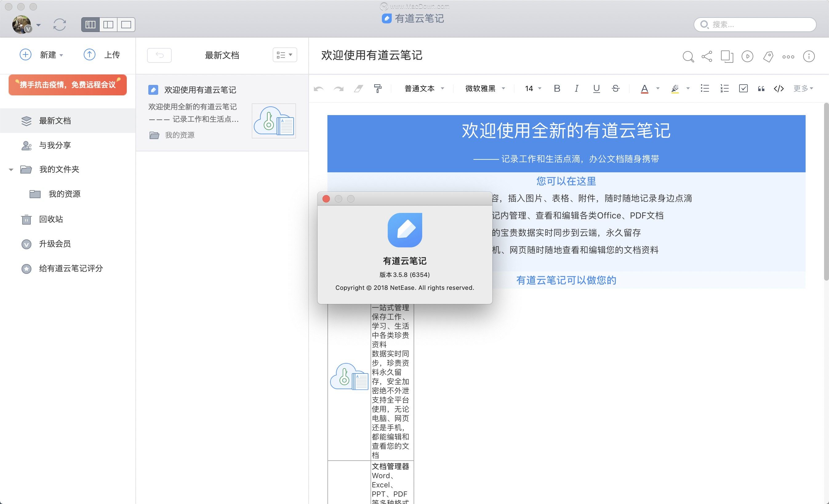The height and width of the screenshot is (504, 829).
Task: Apply the yellow highlight color
Action: pyautogui.click(x=675, y=89)
